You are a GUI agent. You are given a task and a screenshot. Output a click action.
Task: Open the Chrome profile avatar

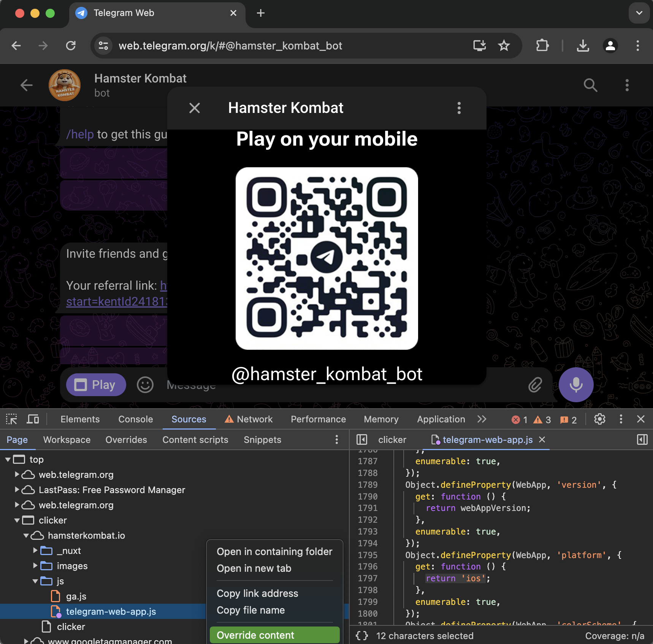pyautogui.click(x=610, y=46)
